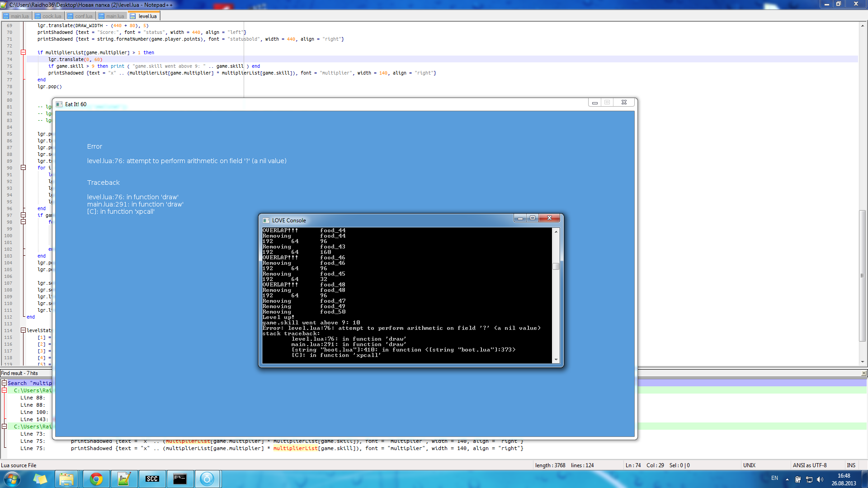This screenshot has height=488, width=868.
Task: Click the Lua source File status label
Action: tap(19, 465)
